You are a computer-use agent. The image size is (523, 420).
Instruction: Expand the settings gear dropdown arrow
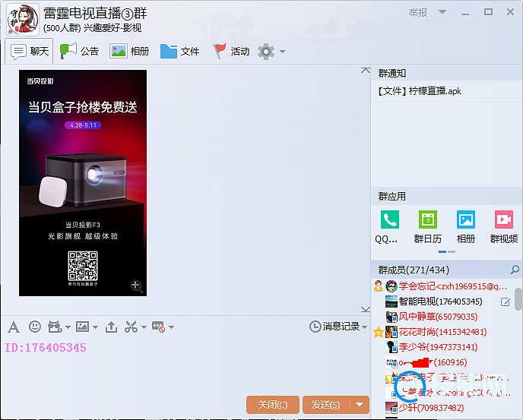[x=283, y=52]
